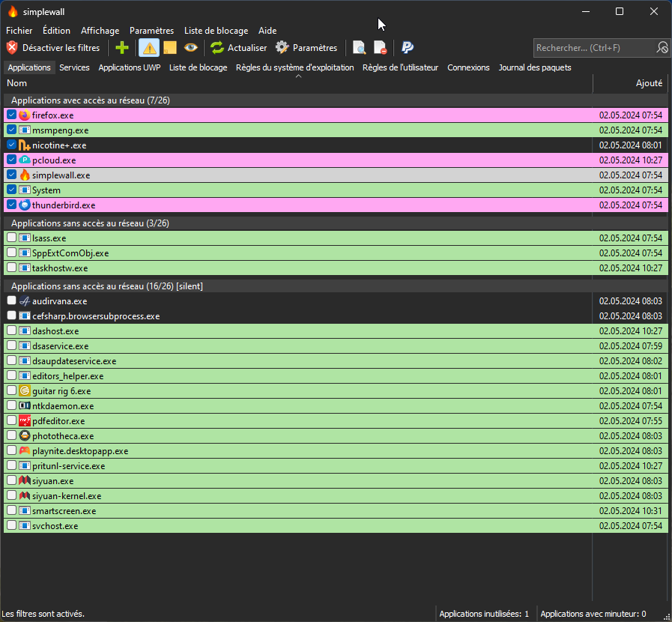Click the document-with-magnifier log icon
672x622 pixels.
[x=359, y=47]
